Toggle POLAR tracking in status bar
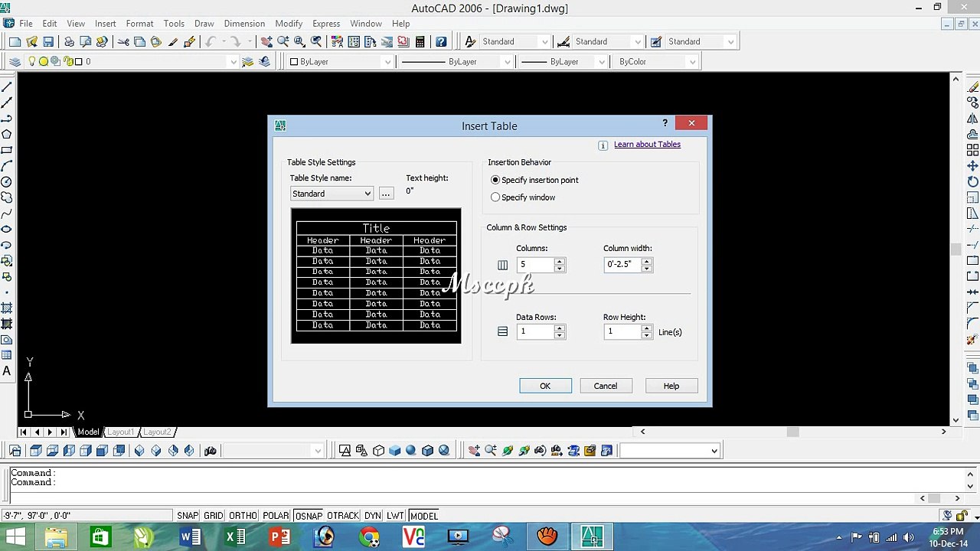Image resolution: width=980 pixels, height=551 pixels. pyautogui.click(x=276, y=516)
